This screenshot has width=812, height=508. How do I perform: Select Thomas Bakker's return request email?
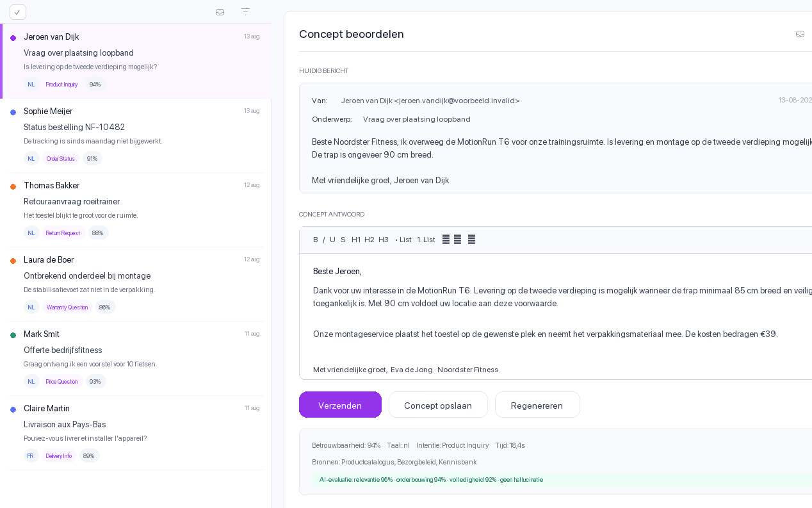point(136,209)
